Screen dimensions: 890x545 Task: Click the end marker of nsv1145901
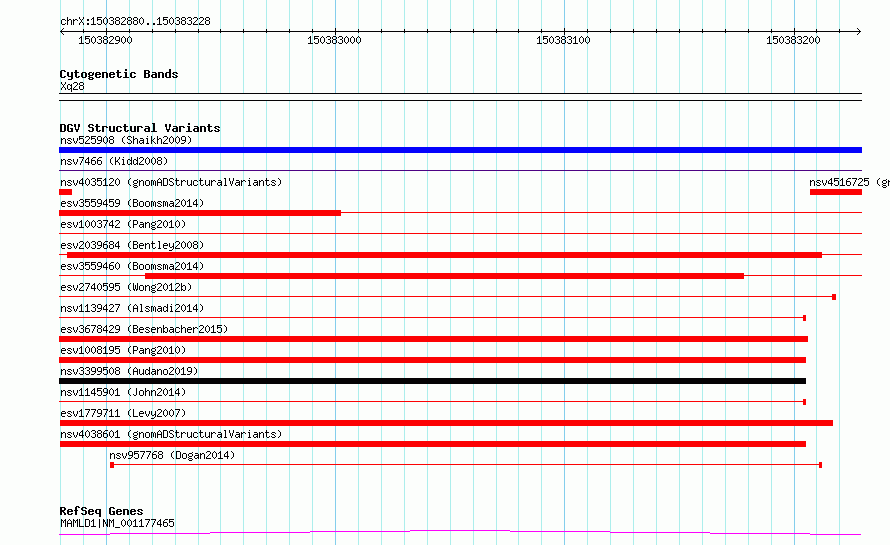click(x=804, y=402)
